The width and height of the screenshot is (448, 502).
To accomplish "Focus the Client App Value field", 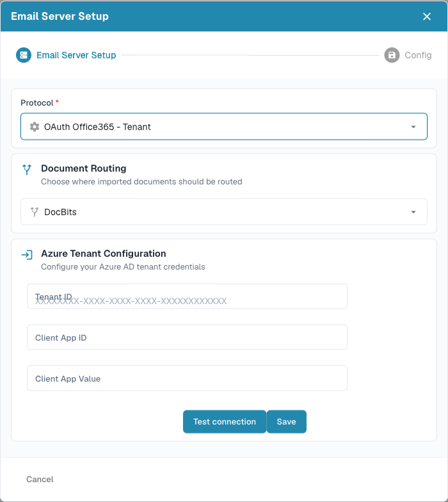I will [x=187, y=378].
